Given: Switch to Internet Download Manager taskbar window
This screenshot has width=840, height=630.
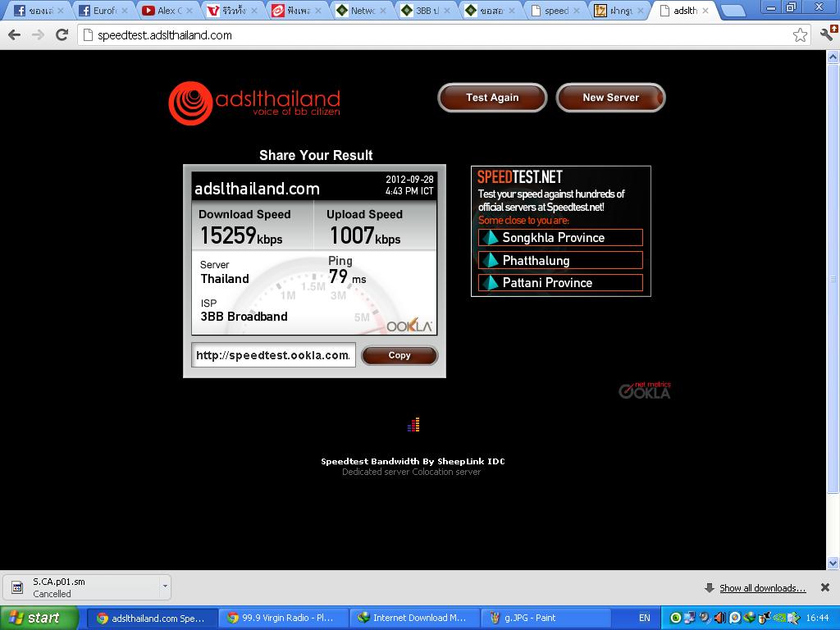Looking at the screenshot, I should point(413,619).
